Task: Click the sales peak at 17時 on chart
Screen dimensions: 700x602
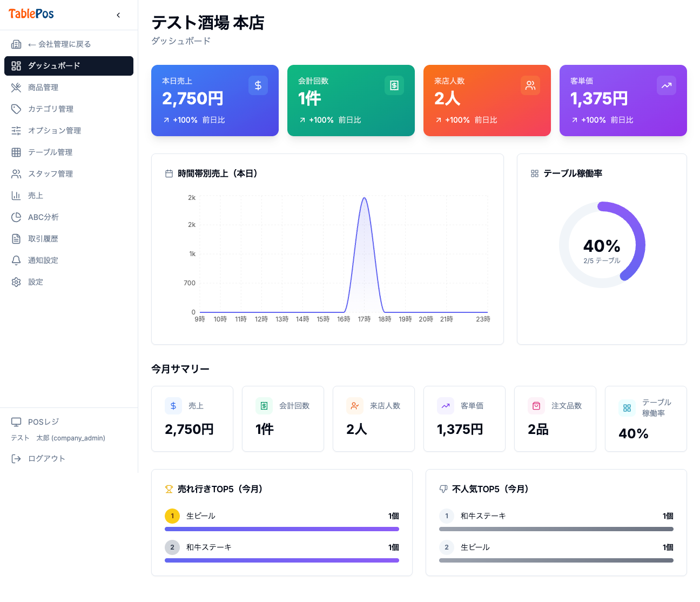Action: point(365,198)
